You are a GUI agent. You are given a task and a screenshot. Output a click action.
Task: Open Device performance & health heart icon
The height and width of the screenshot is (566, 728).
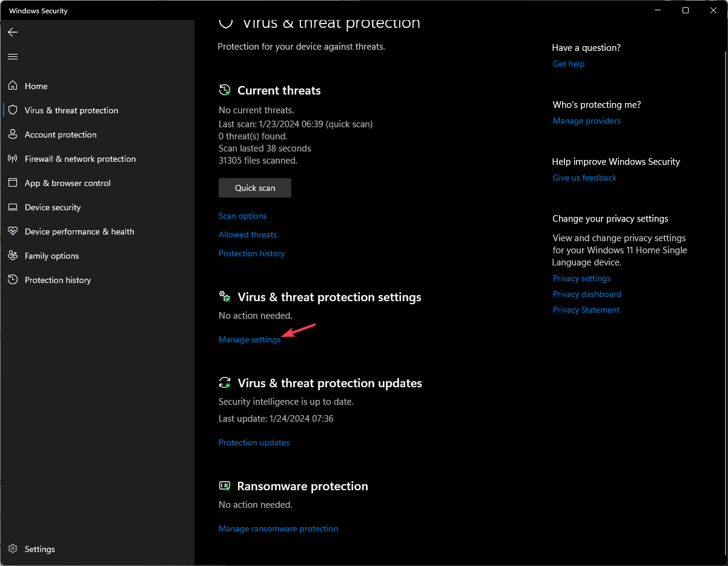tap(13, 231)
